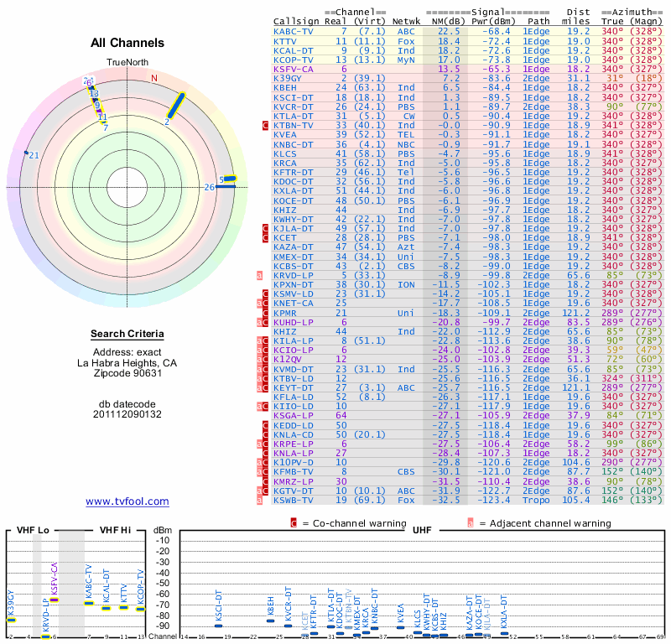Click the co-channel warning legend icon
The width and height of the screenshot is (671, 644).
click(x=293, y=523)
